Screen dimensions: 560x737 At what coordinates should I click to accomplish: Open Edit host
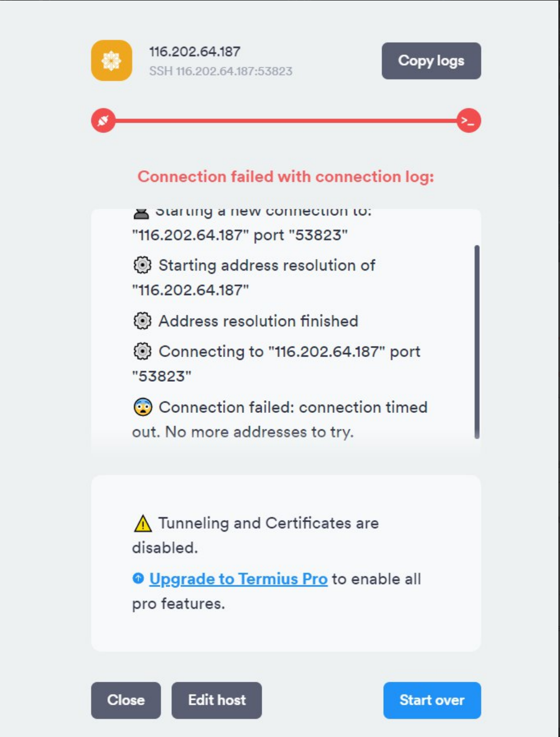(216, 700)
